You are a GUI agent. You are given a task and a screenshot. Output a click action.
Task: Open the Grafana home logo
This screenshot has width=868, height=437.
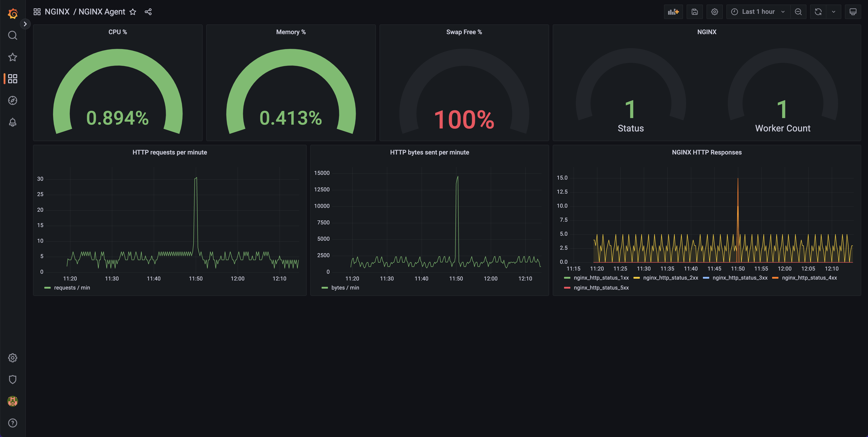[13, 14]
